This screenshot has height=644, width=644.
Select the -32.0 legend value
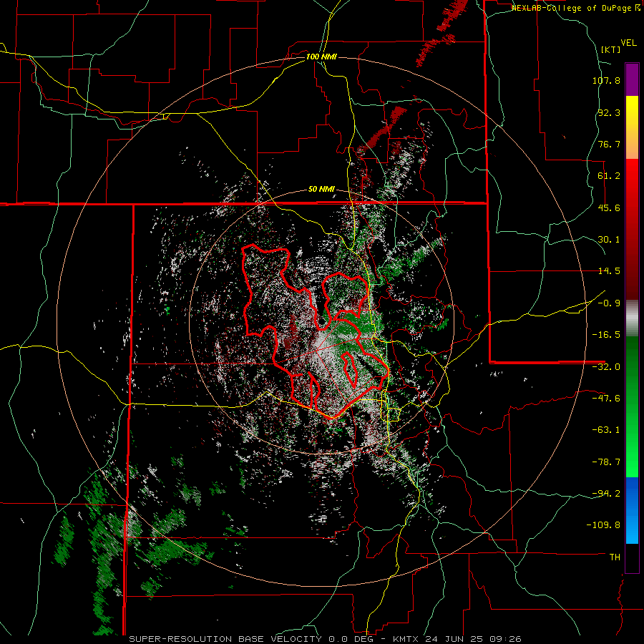click(606, 367)
